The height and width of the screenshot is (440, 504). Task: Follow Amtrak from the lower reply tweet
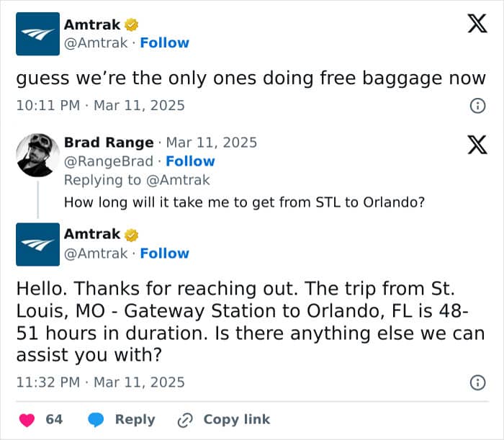click(x=165, y=253)
